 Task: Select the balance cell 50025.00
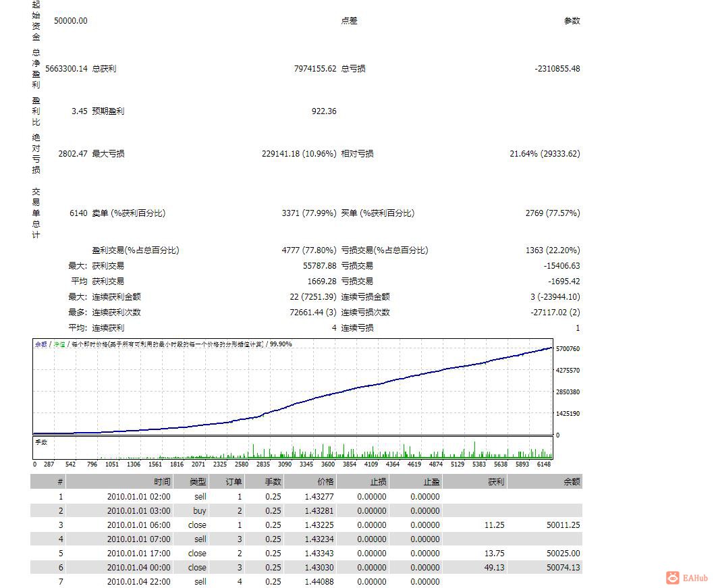tap(564, 554)
